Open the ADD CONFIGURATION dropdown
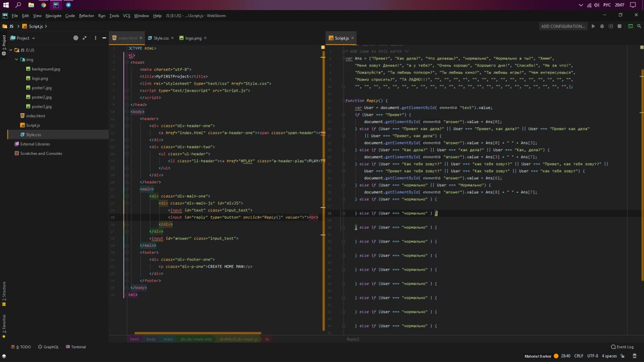This screenshot has height=362, width=644. point(563,26)
